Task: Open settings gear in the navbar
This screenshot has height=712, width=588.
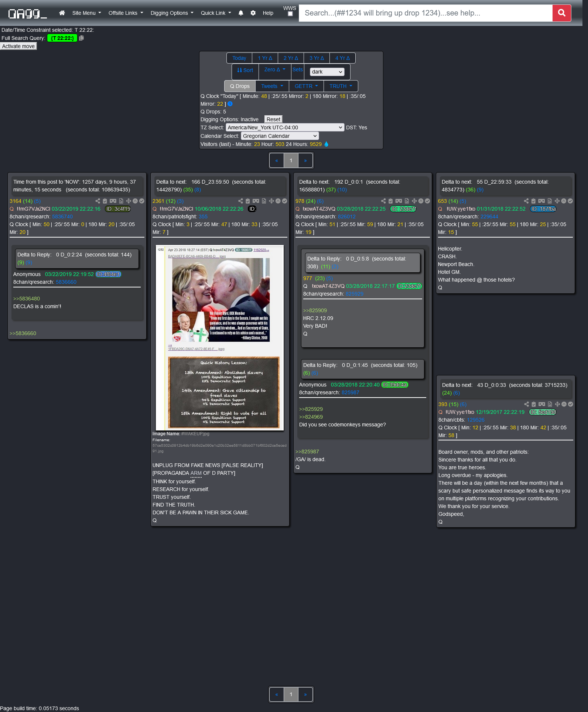Action: [x=253, y=13]
